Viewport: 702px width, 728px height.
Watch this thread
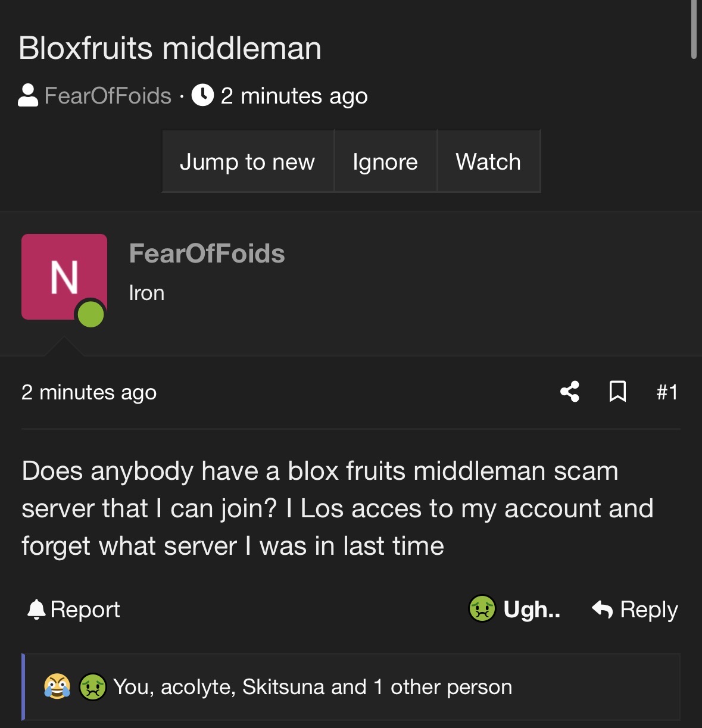point(488,161)
